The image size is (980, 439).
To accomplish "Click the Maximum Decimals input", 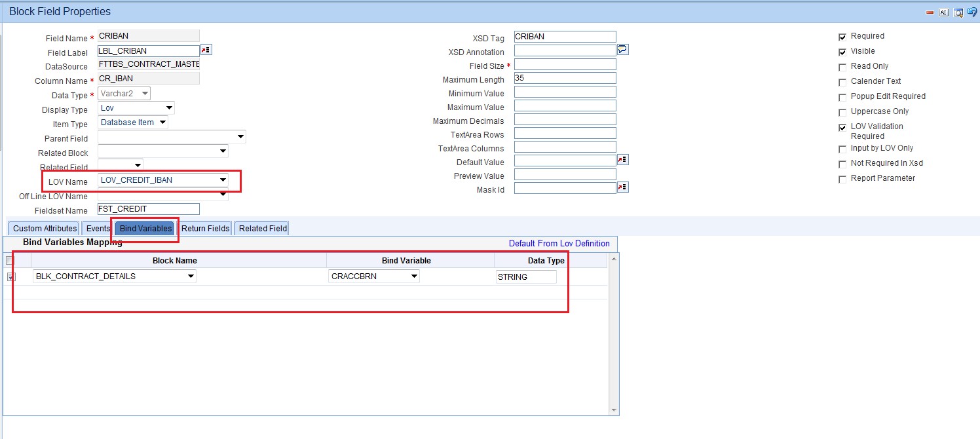I will pyautogui.click(x=565, y=119).
